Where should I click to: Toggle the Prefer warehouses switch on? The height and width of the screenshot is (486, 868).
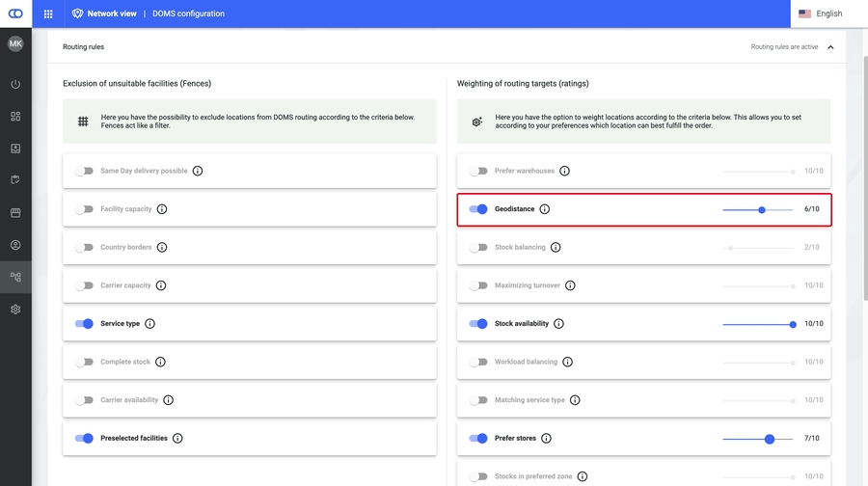[478, 171]
